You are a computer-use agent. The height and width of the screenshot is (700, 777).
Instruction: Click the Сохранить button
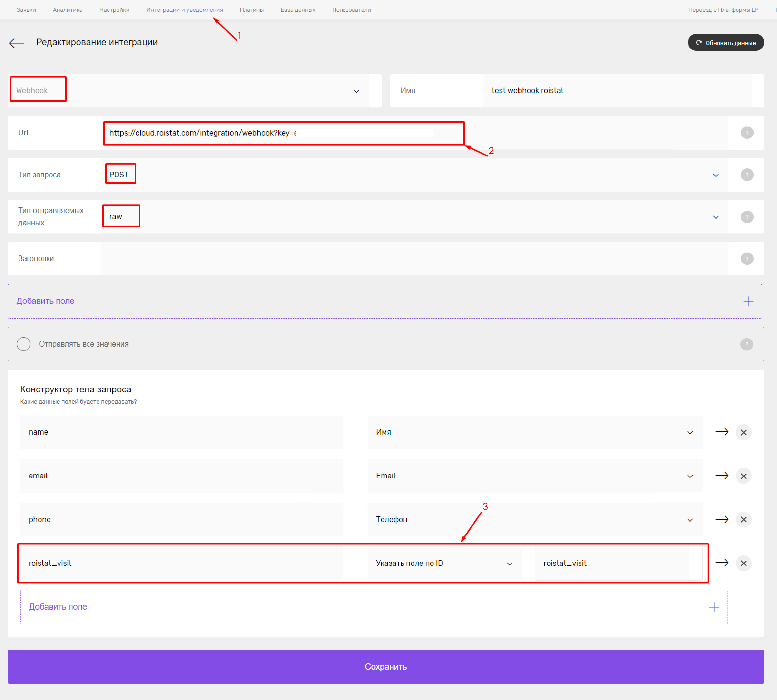(386, 667)
